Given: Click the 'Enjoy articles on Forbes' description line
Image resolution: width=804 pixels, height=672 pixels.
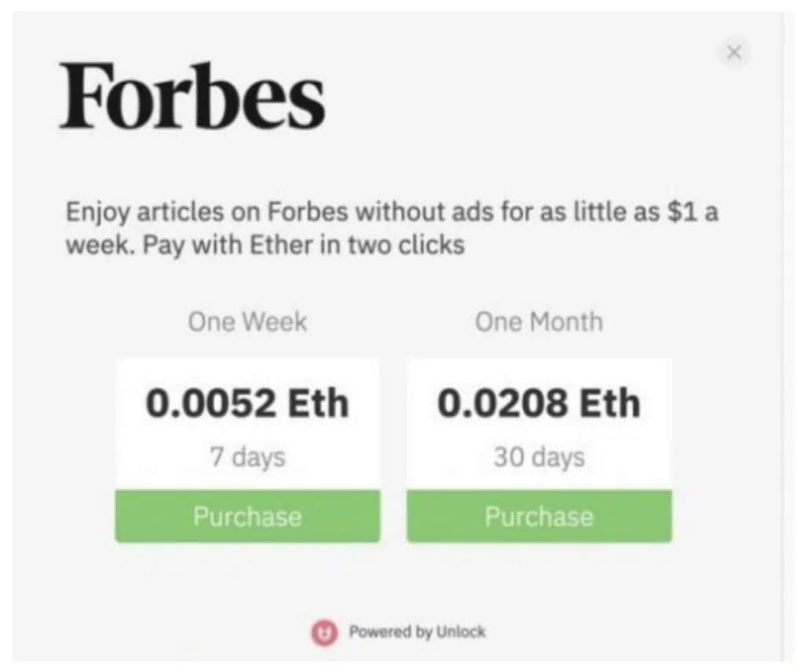Looking at the screenshot, I should tap(393, 212).
